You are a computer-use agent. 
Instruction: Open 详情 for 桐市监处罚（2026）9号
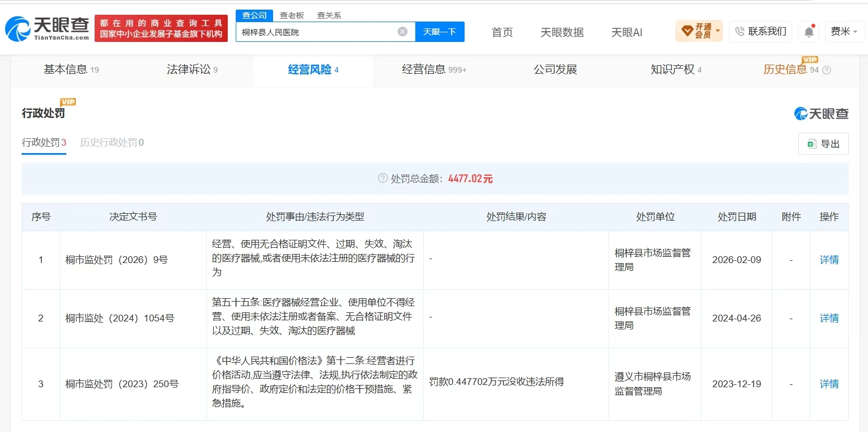(829, 260)
